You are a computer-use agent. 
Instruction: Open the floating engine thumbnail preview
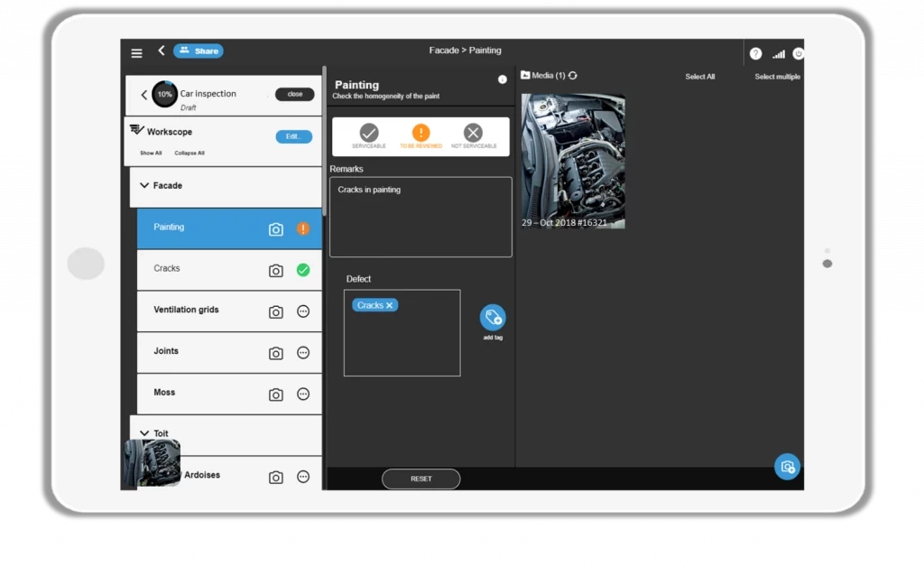pyautogui.click(x=152, y=463)
